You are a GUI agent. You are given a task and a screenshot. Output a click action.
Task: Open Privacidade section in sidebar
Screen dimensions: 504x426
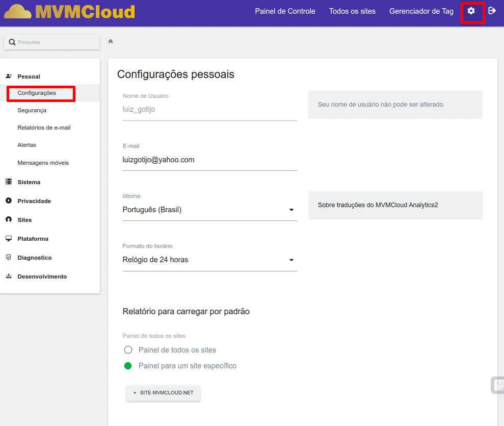pos(34,201)
